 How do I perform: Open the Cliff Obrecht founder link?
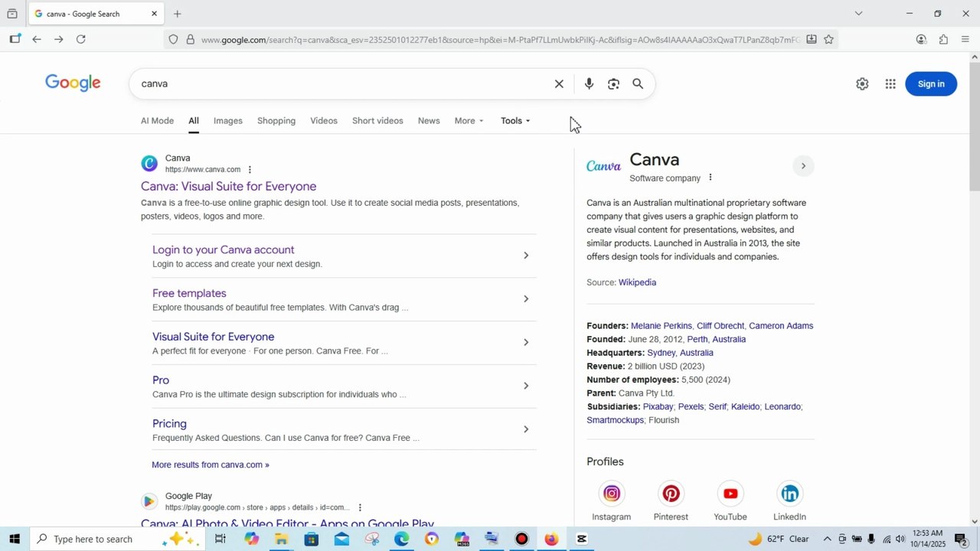720,326
